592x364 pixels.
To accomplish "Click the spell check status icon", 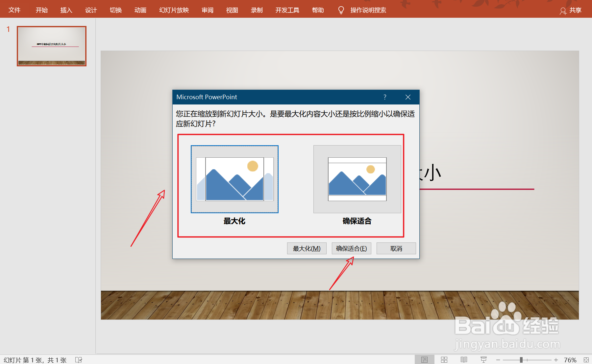I will [x=79, y=360].
